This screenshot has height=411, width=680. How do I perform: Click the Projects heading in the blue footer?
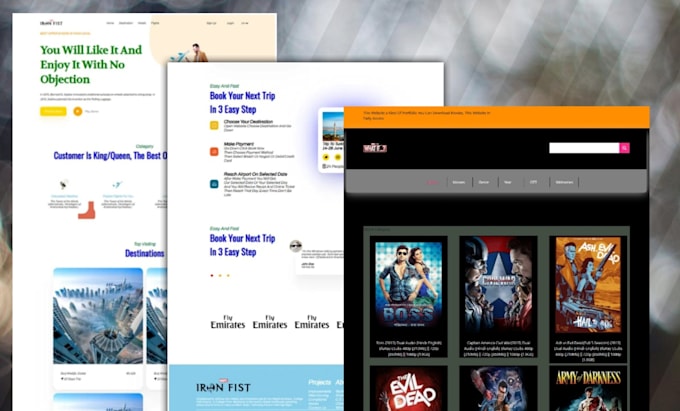point(320,382)
